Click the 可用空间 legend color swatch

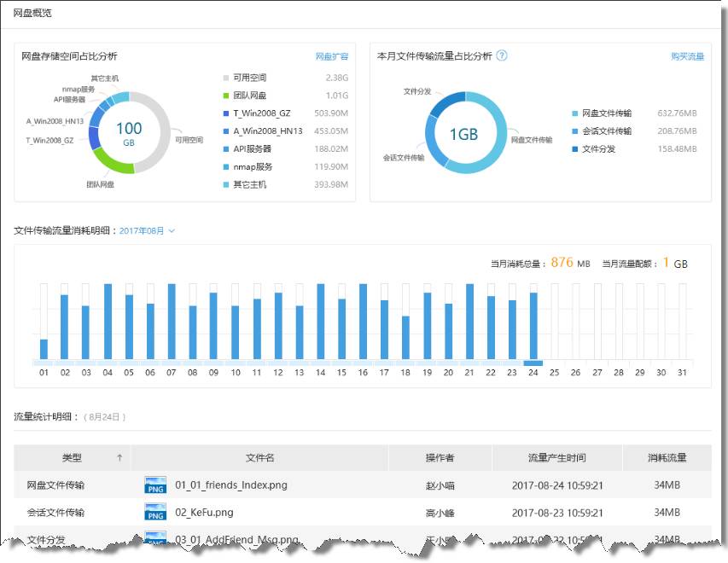coord(226,78)
